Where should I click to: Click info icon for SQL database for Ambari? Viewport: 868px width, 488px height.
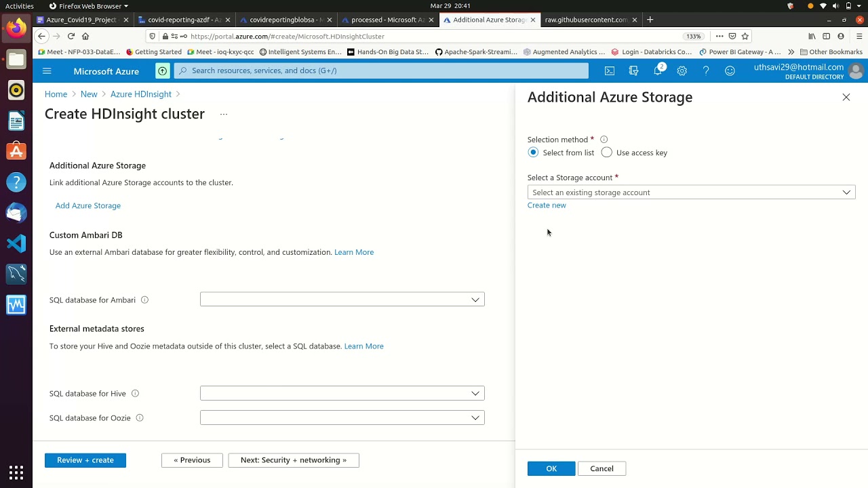144,300
